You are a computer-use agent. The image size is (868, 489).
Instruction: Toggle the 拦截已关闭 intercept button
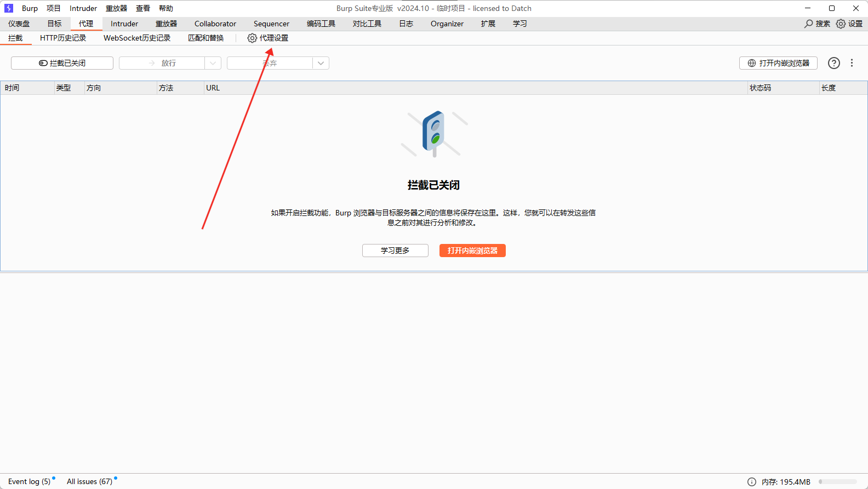(62, 63)
